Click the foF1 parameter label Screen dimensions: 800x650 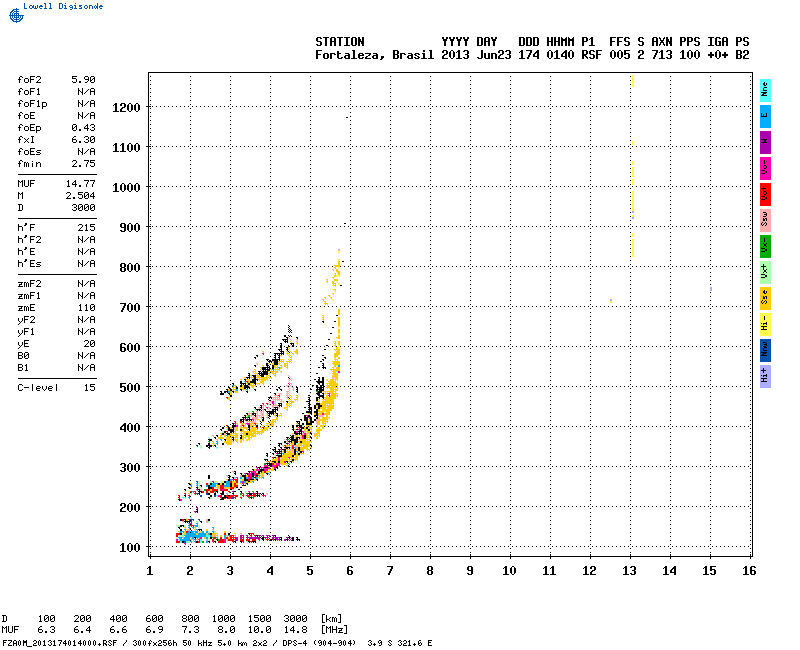[x=29, y=92]
